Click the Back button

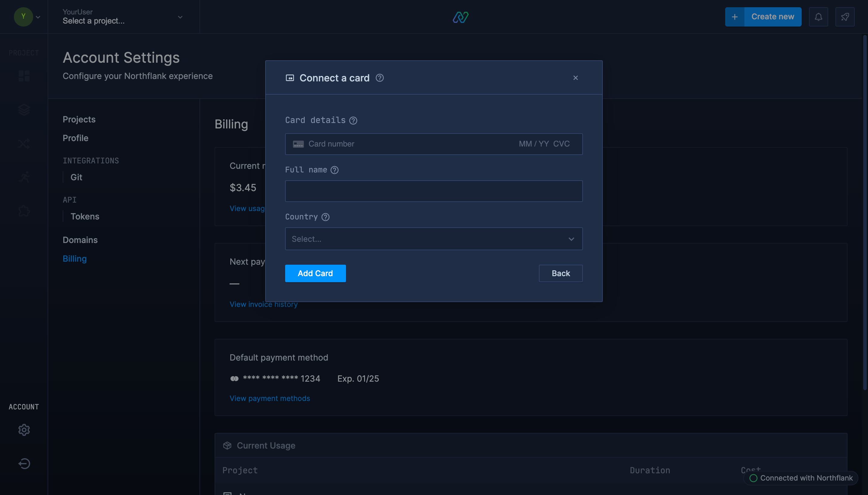pyautogui.click(x=560, y=273)
